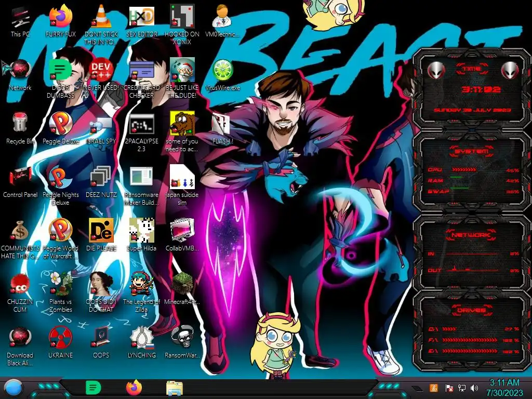
Task: Click the RAM usage row in SYSTEM widget
Action: point(474,180)
